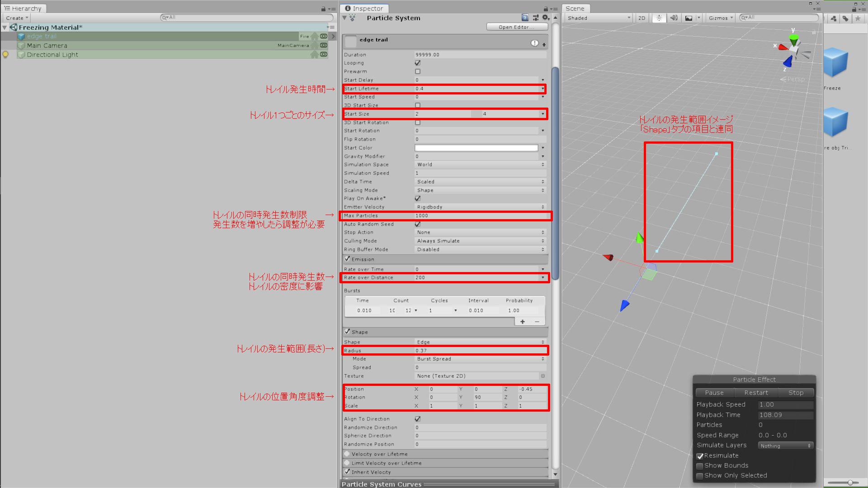Switch to the Inspector tab
The width and height of the screenshot is (868, 488).
pos(364,9)
